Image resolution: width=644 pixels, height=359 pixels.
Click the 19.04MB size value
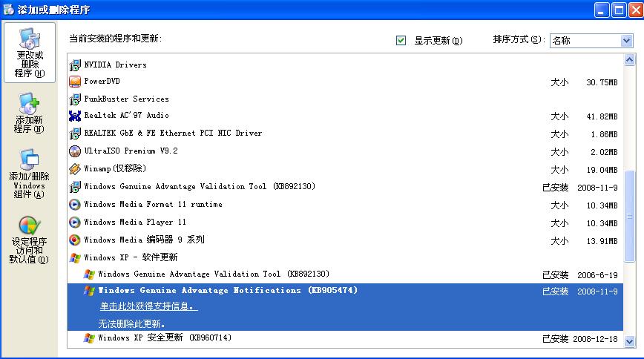(602, 170)
